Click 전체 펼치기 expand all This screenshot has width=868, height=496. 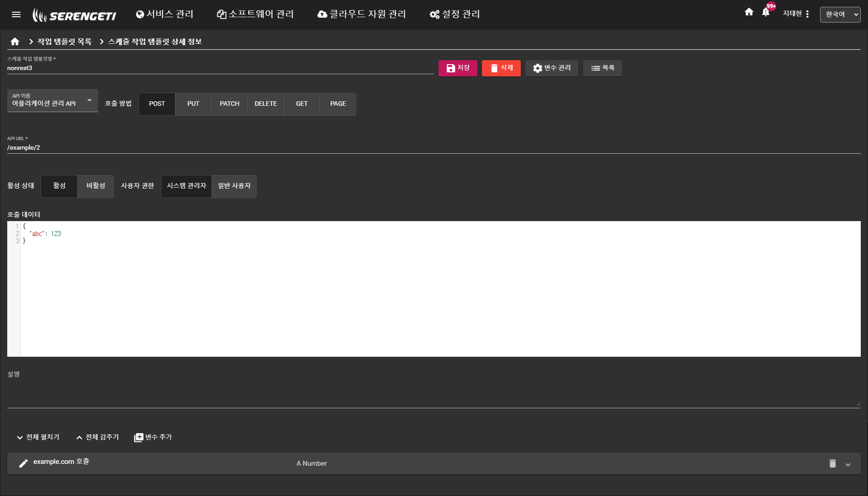point(38,437)
